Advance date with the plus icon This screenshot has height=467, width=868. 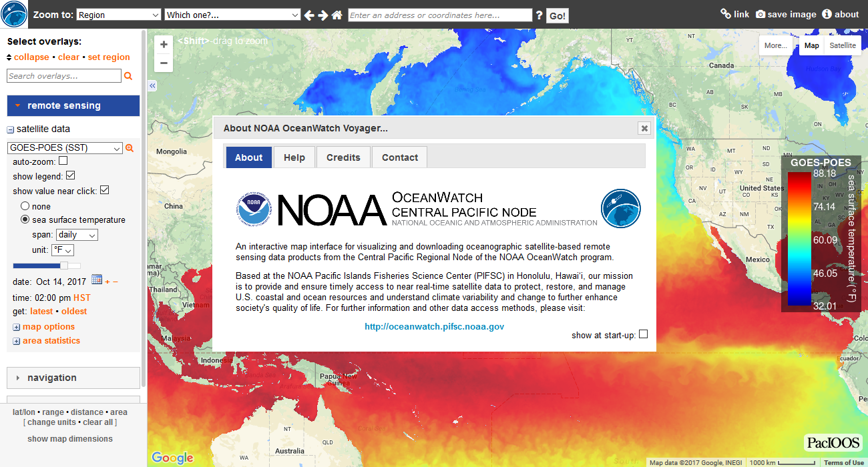coord(107,282)
